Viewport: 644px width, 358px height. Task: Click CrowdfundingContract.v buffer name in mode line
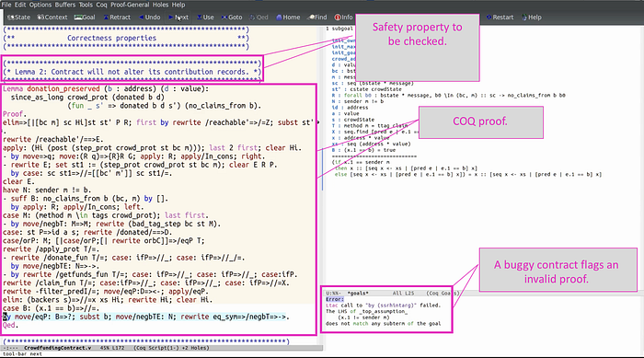click(x=57, y=348)
